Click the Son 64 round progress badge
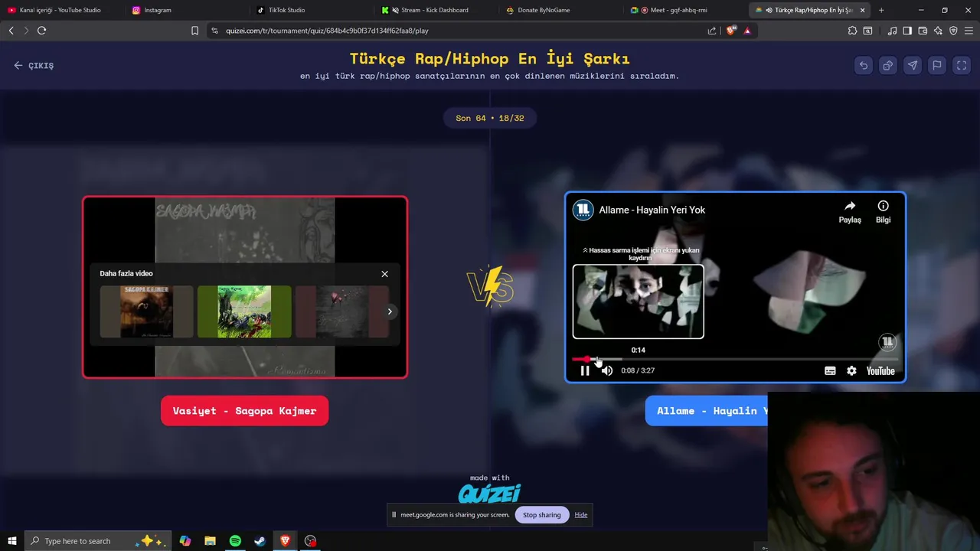980x551 pixels. coord(490,118)
